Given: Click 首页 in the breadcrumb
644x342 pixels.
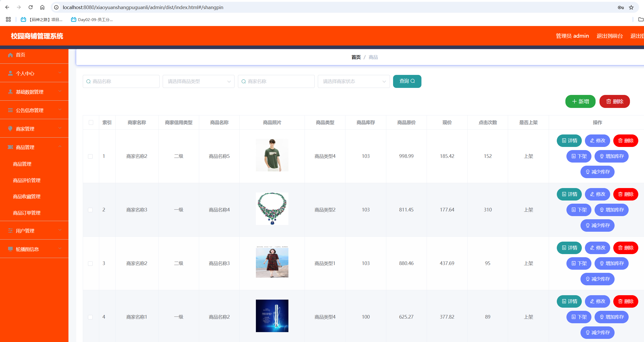Looking at the screenshot, I should tap(356, 57).
